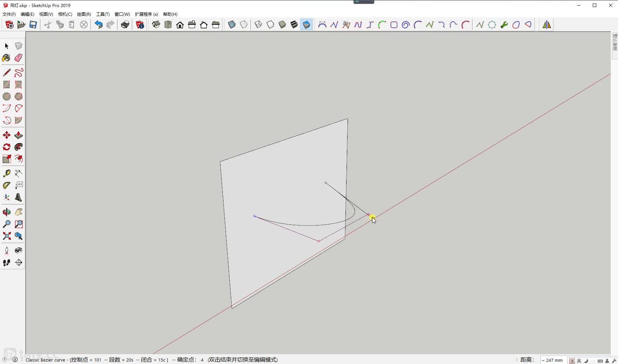Select the Follow Me tool
Image resolution: width=618 pixels, height=364 pixels.
[19, 147]
